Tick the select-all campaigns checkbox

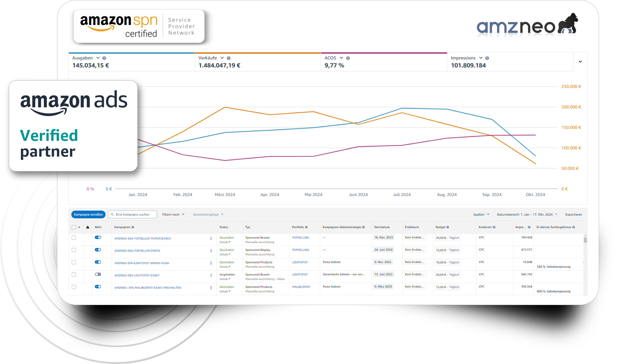coord(74,227)
